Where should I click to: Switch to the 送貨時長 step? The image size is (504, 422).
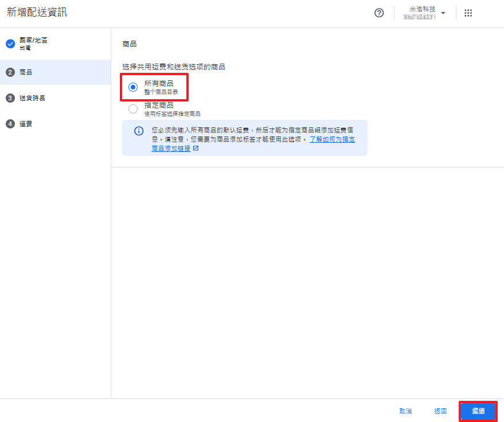tap(32, 98)
